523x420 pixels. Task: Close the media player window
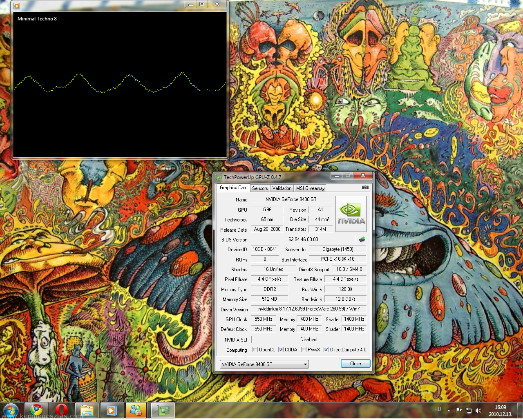coord(217,4)
